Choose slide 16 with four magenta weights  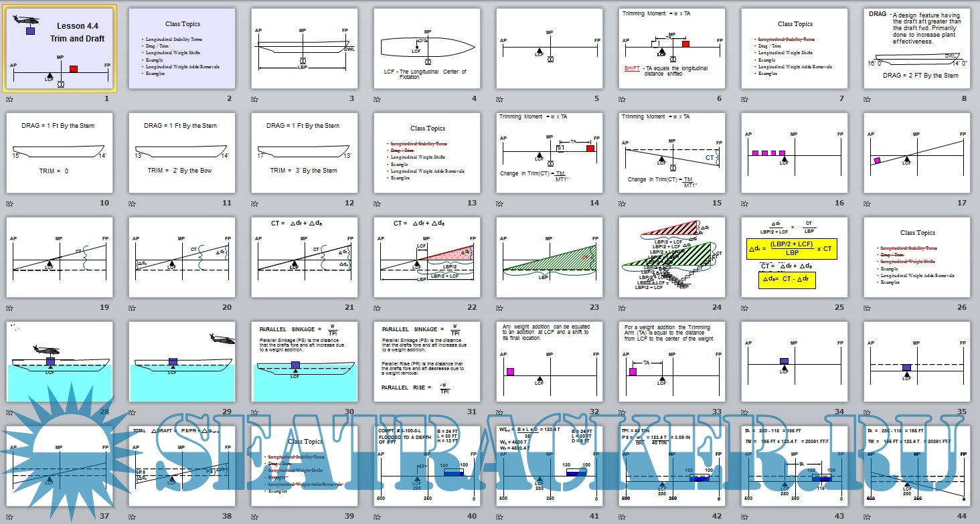[795, 153]
